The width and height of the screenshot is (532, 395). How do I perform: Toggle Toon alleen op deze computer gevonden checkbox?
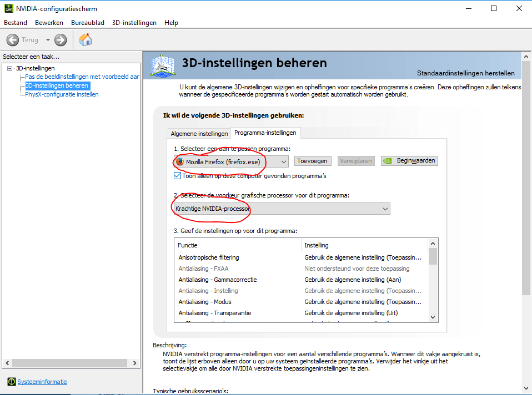(x=177, y=176)
